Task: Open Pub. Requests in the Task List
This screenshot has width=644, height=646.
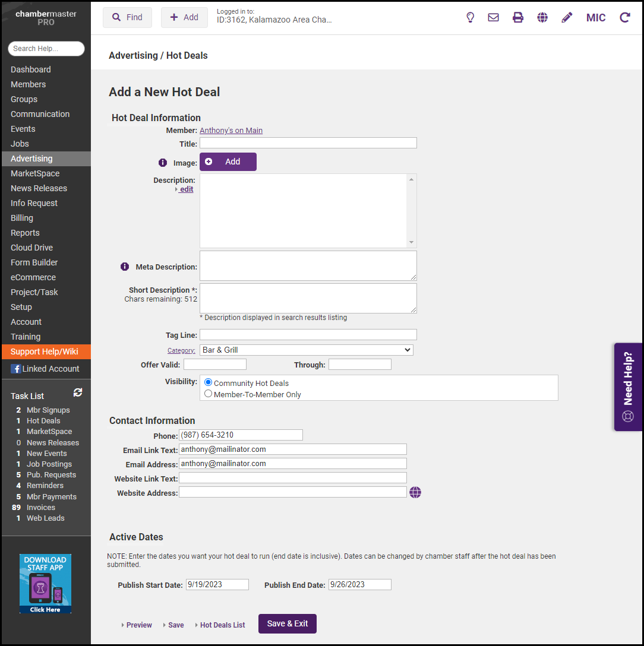Action: point(51,475)
